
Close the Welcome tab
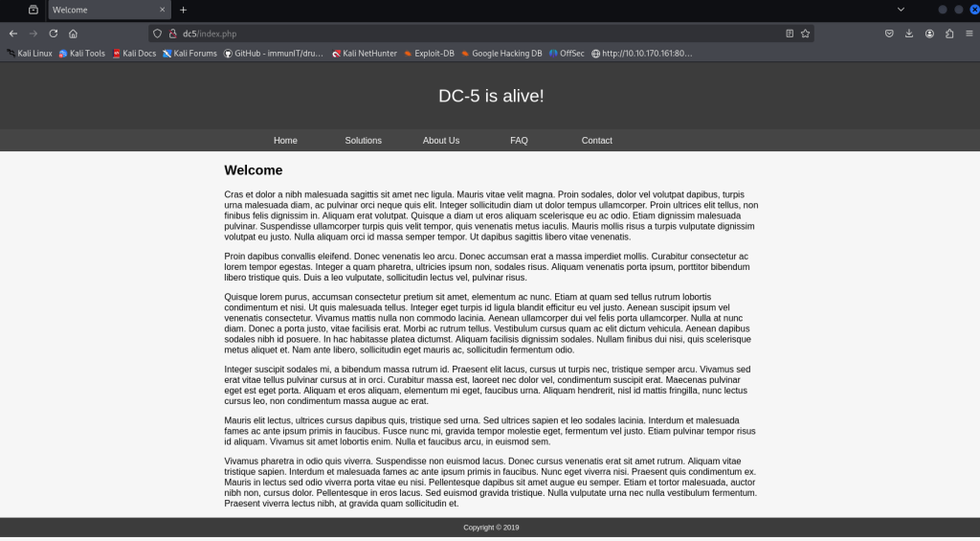click(160, 10)
